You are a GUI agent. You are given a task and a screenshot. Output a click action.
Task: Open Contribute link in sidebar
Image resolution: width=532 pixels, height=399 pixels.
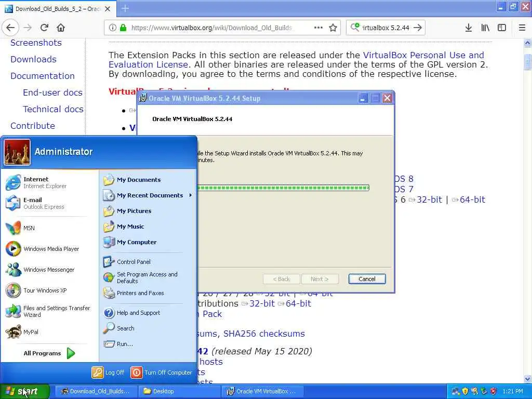pyautogui.click(x=33, y=126)
